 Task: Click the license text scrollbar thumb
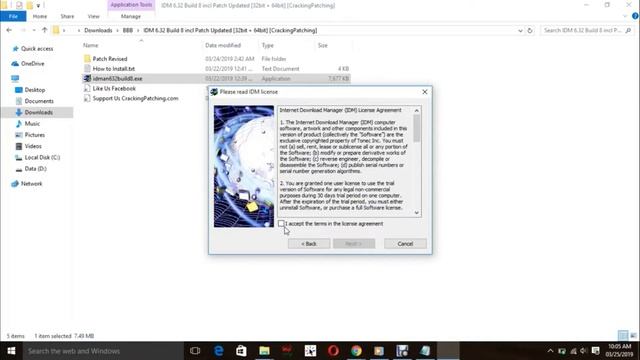click(416, 129)
